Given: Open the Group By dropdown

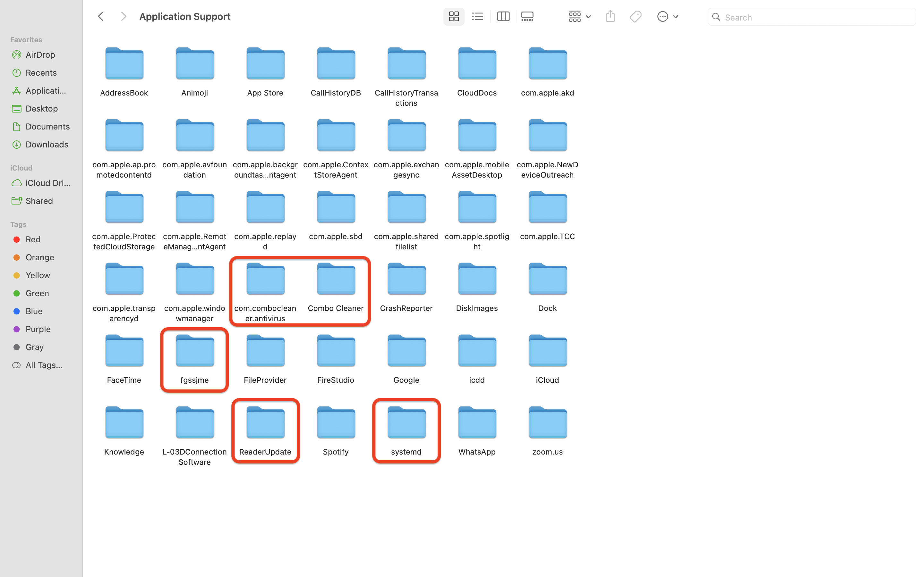Looking at the screenshot, I should [579, 16].
